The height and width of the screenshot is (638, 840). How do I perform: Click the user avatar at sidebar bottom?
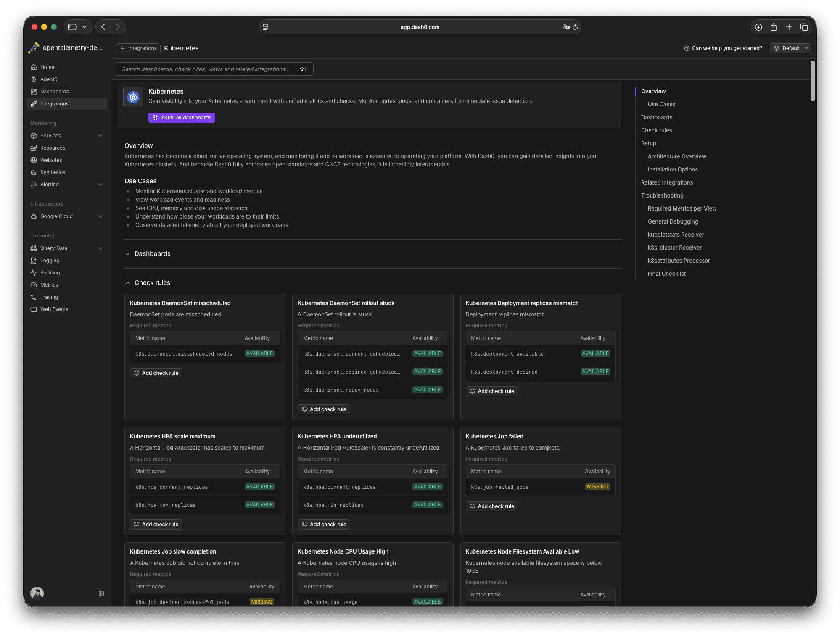point(37,593)
